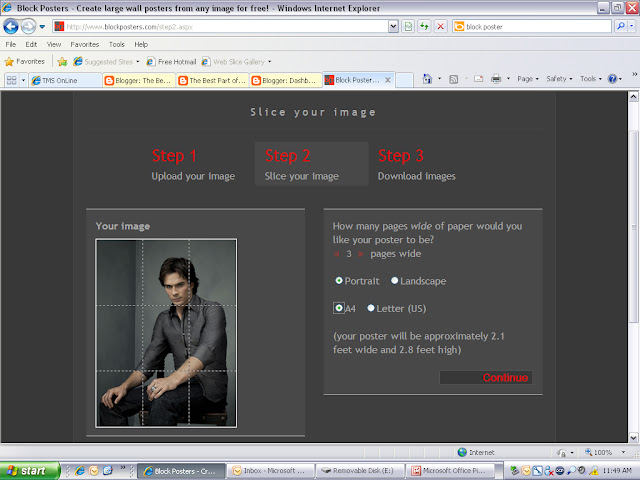Screen dimensions: 640x480
Task: Switch to Inbox - Microsoft taskbar window
Action: pyautogui.click(x=270, y=471)
